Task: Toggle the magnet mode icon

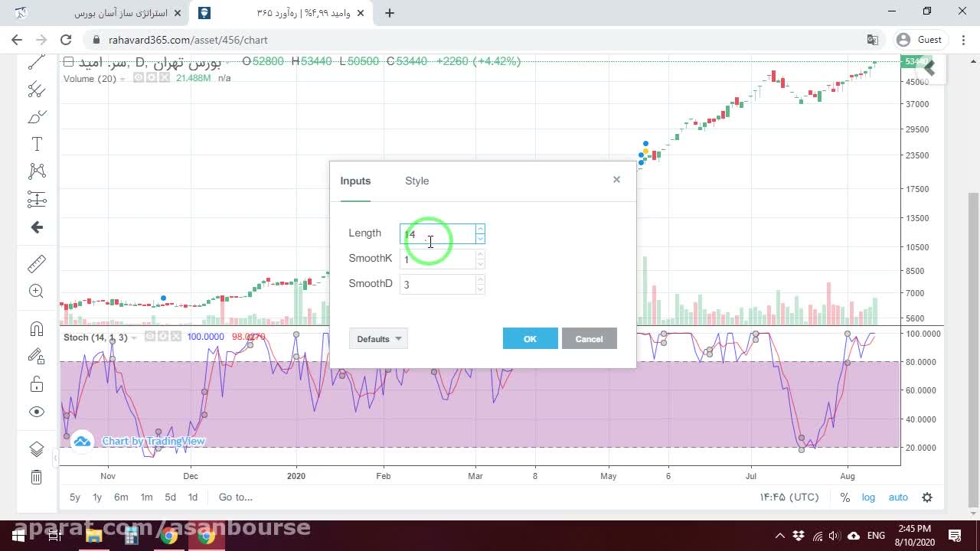Action: (x=36, y=329)
